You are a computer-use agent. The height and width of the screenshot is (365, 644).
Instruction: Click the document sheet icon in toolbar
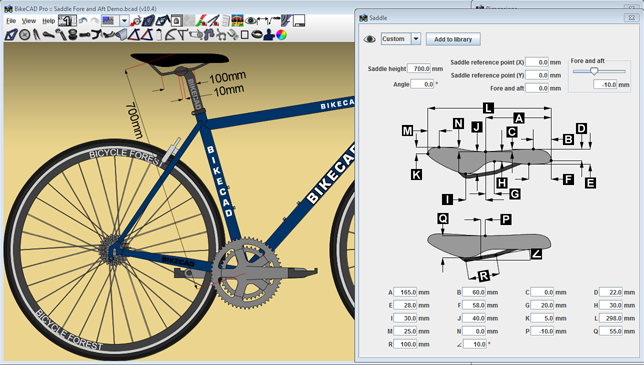point(225,21)
